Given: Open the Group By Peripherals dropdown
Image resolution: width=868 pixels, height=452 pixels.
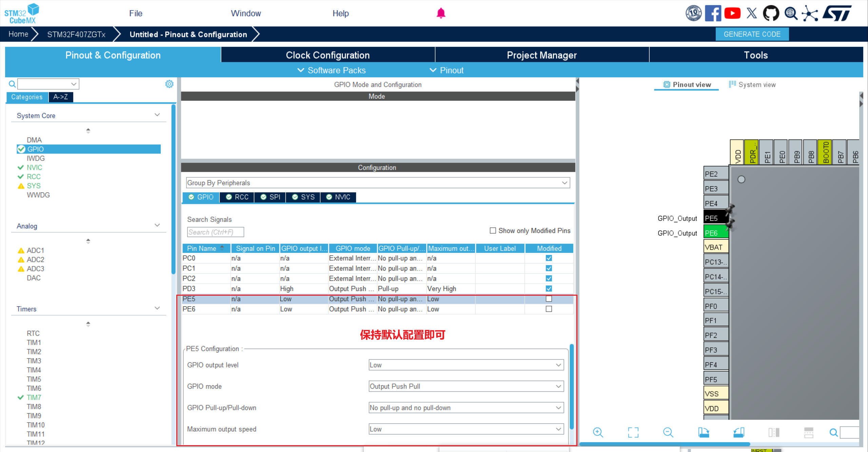Looking at the screenshot, I should point(378,183).
